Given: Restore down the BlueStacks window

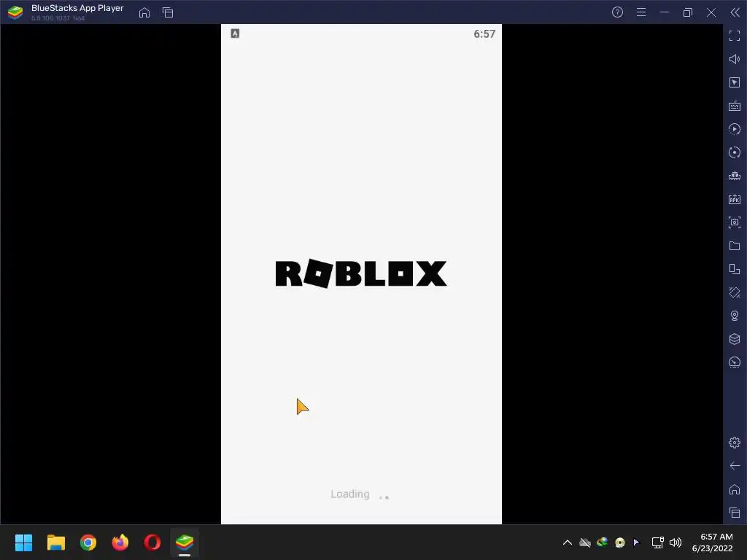Looking at the screenshot, I should tap(688, 12).
